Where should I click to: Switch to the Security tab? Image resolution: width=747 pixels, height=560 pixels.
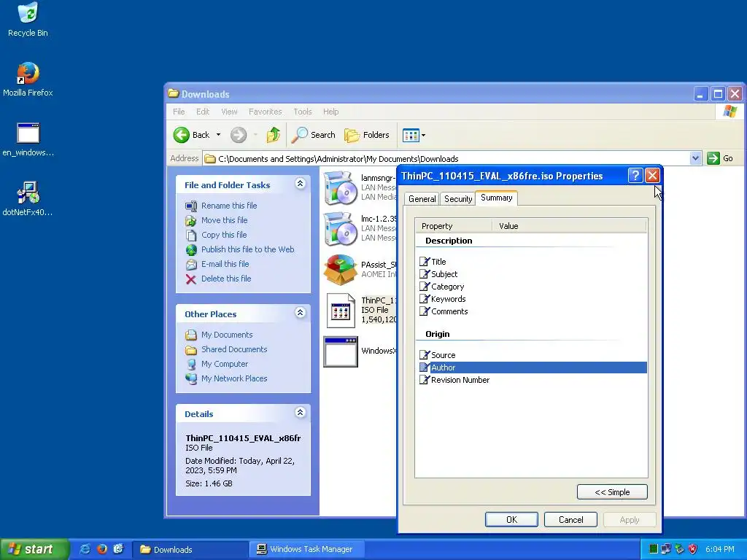coord(458,199)
